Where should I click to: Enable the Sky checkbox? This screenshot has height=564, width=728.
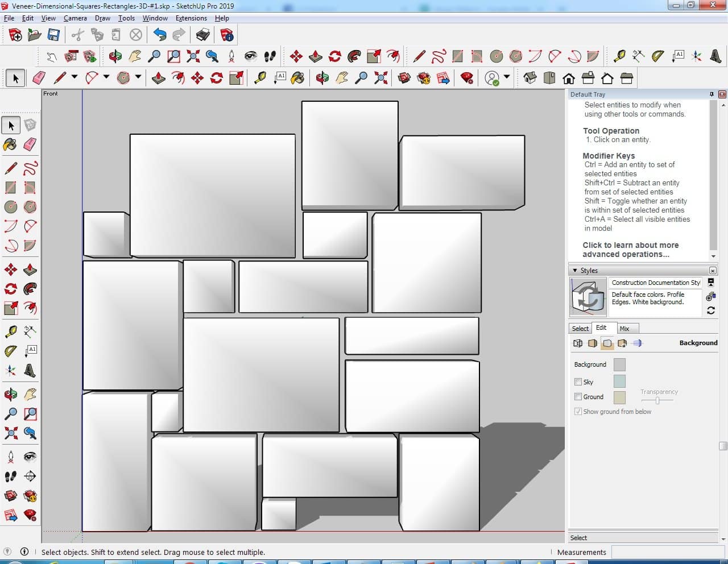pyautogui.click(x=578, y=382)
